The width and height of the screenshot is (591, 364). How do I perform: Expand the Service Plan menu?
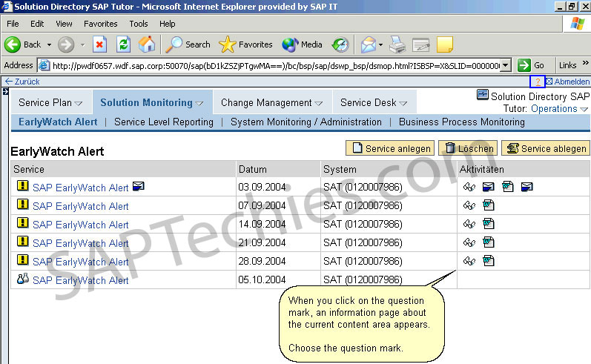[x=79, y=103]
